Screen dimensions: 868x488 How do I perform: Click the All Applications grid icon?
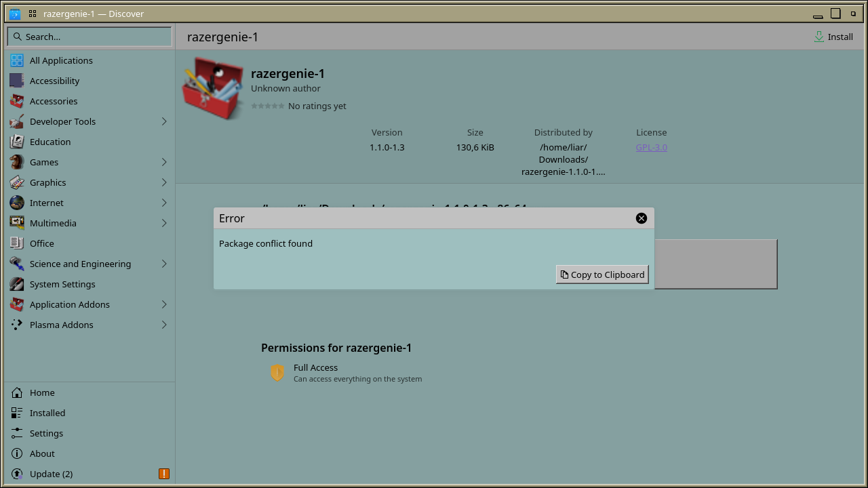coord(17,60)
